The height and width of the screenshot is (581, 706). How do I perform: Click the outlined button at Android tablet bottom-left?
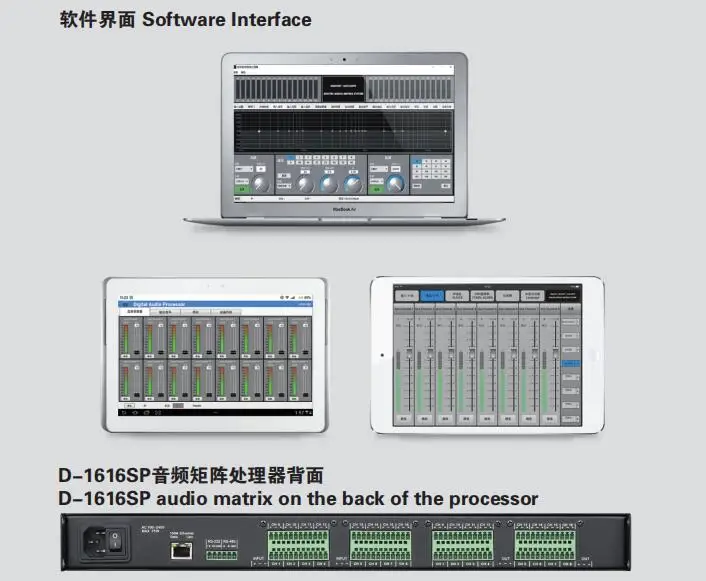[x=129, y=406]
